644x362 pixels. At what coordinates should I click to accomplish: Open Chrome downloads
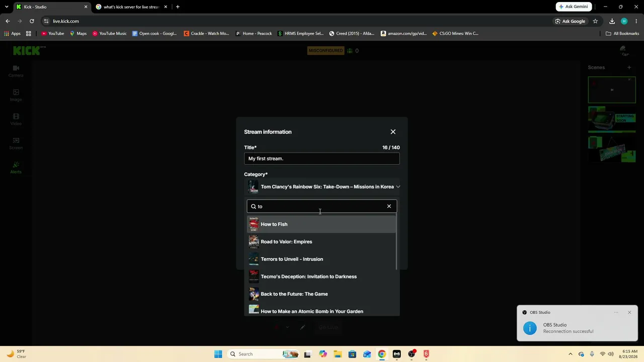tap(612, 21)
